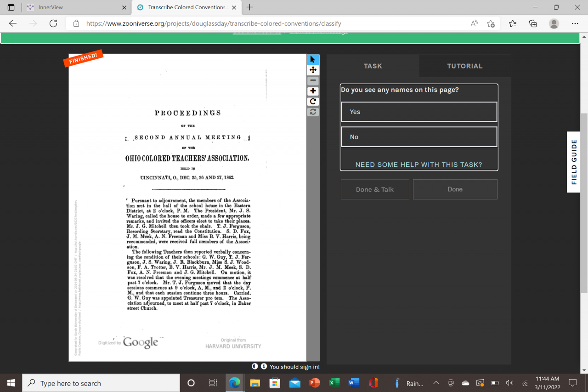Open the volume control
Image resolution: width=588 pixels, height=392 pixels.
(509, 383)
